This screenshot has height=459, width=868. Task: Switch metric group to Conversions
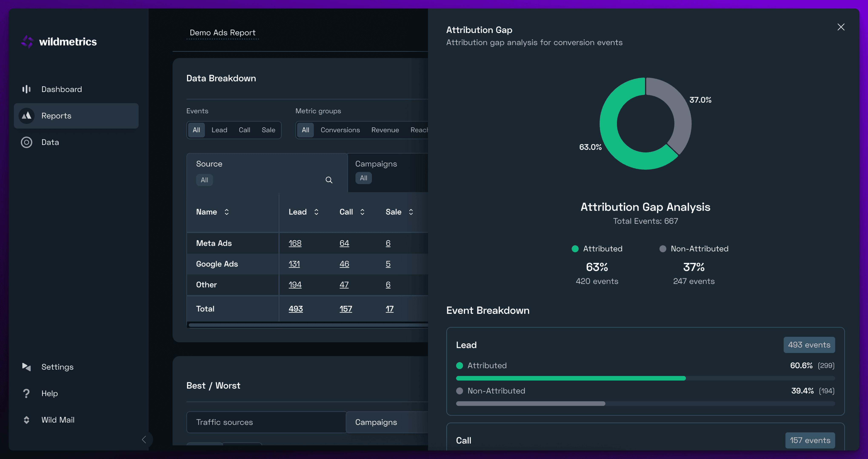click(340, 130)
